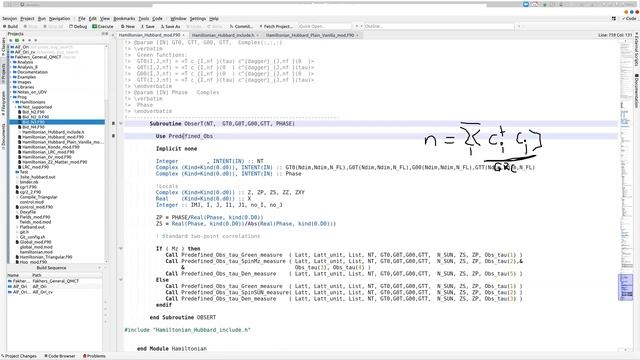Select Hamiltonian_Z2_Matter_mod.F90 file
This screenshot has height=360, width=640.
54,162
